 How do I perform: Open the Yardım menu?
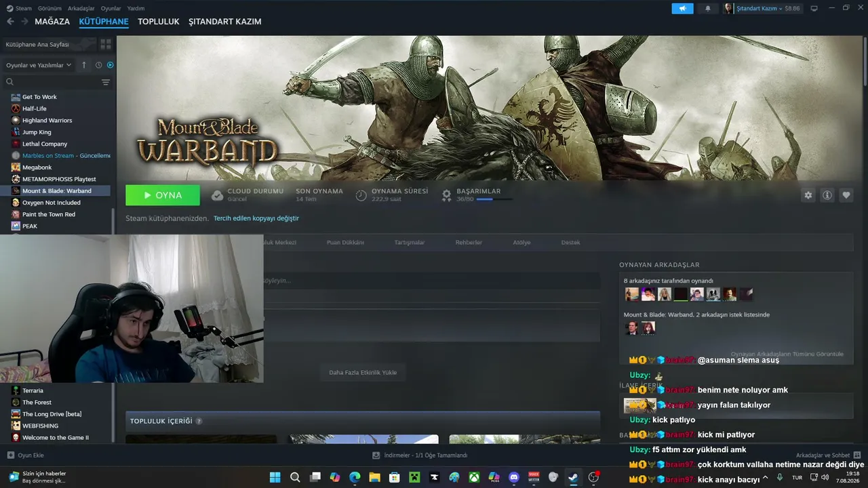pyautogui.click(x=136, y=8)
